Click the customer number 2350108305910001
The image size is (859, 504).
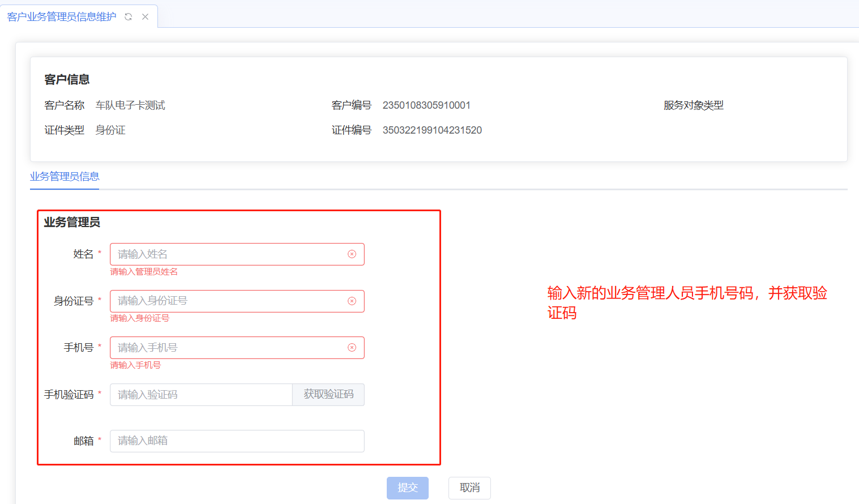(x=426, y=105)
